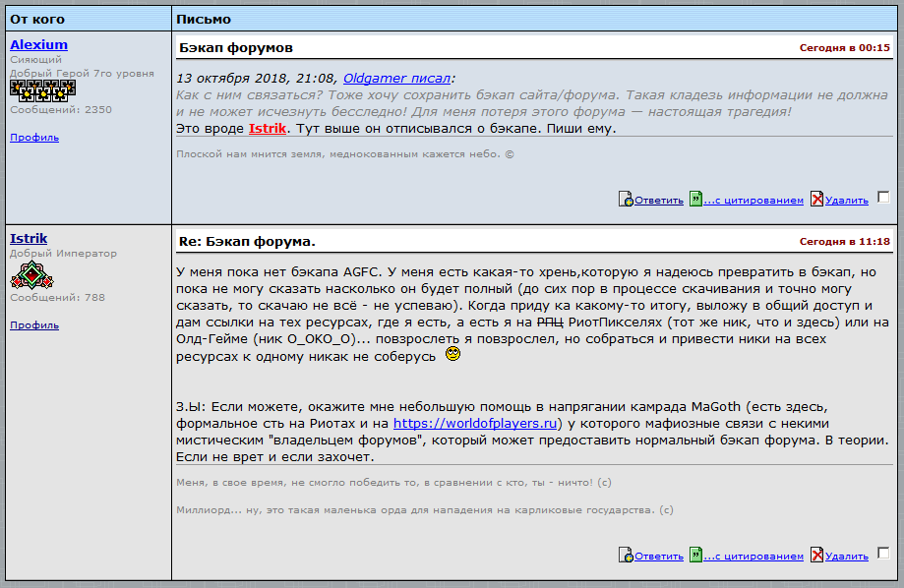904x588 pixels.
Task: Click Ответить link in Alexium's post
Action: click(659, 200)
